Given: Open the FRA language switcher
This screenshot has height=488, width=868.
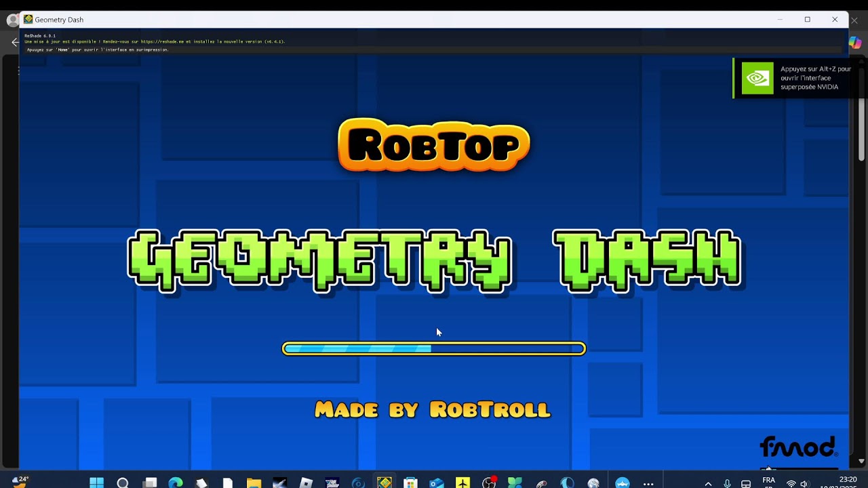Looking at the screenshot, I should (768, 482).
